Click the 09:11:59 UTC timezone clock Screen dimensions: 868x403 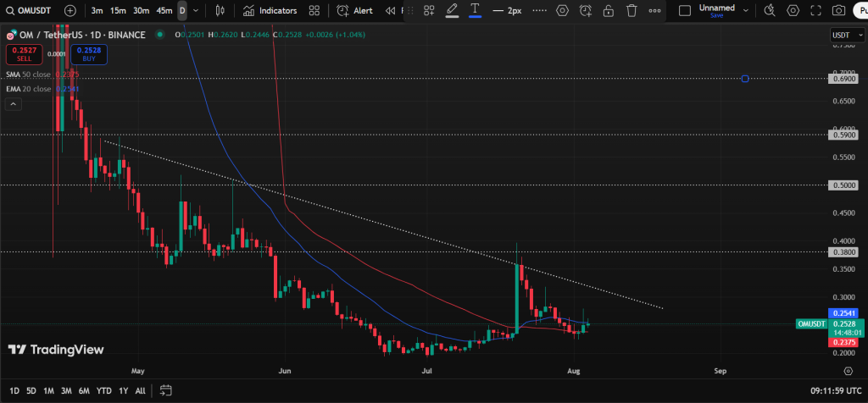(x=834, y=391)
